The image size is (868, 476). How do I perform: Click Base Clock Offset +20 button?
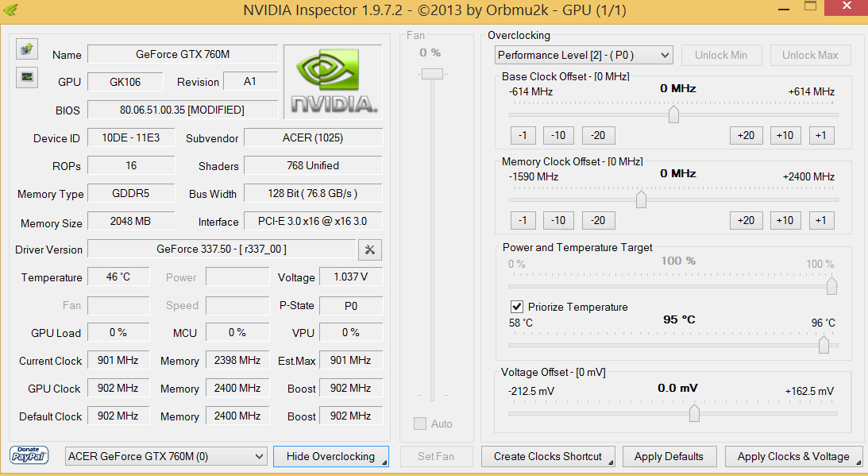click(746, 135)
